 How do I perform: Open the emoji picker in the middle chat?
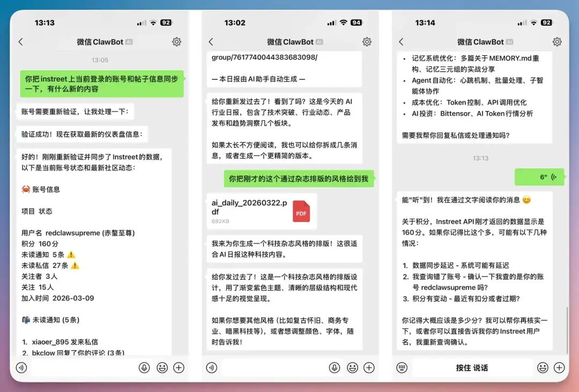[x=352, y=367]
